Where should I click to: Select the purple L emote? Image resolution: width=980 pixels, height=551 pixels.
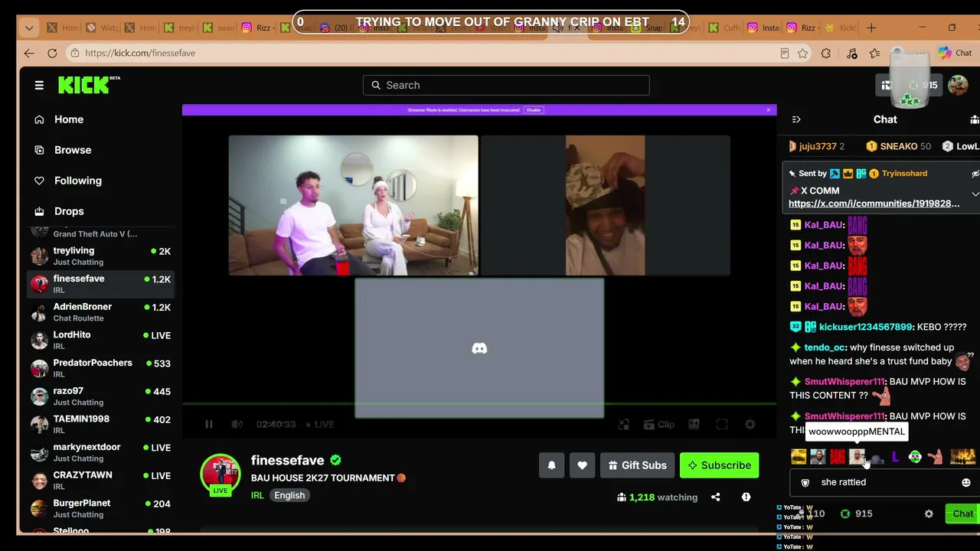point(895,457)
